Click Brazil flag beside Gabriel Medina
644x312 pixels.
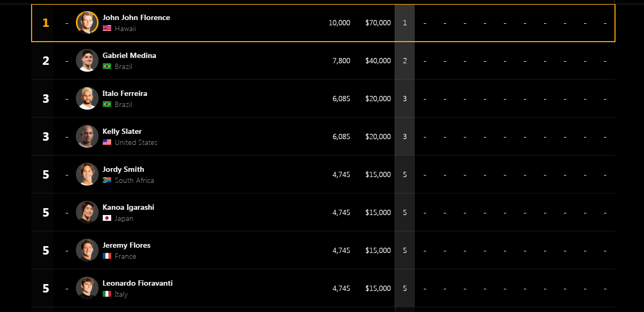click(x=107, y=66)
